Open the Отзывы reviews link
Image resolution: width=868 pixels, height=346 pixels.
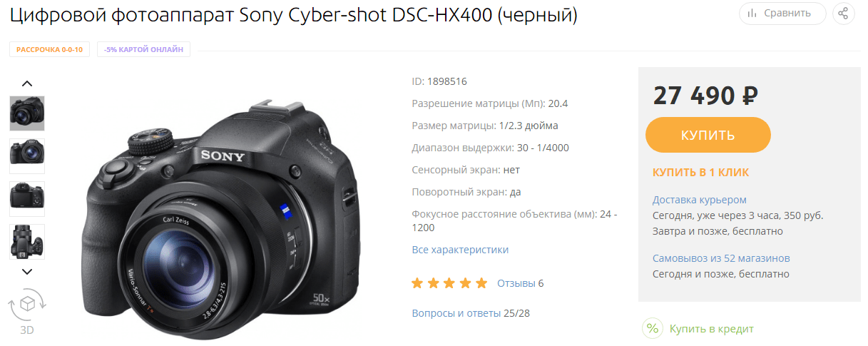pyautogui.click(x=516, y=283)
